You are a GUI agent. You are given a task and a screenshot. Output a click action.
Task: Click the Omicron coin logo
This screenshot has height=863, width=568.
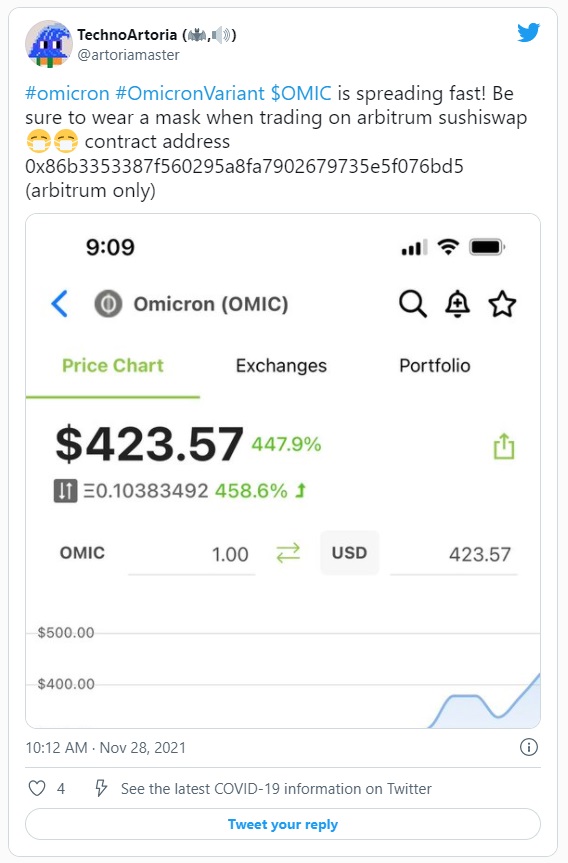pos(108,304)
